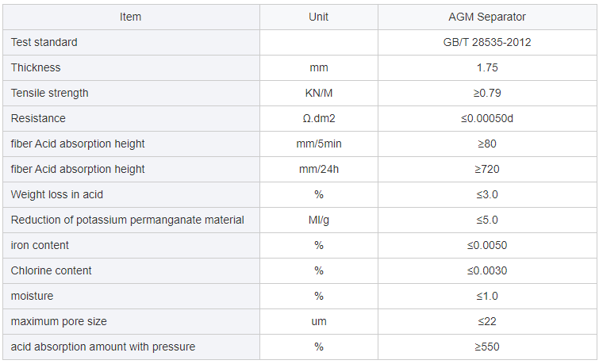Click the "Unit" column header

pos(318,17)
